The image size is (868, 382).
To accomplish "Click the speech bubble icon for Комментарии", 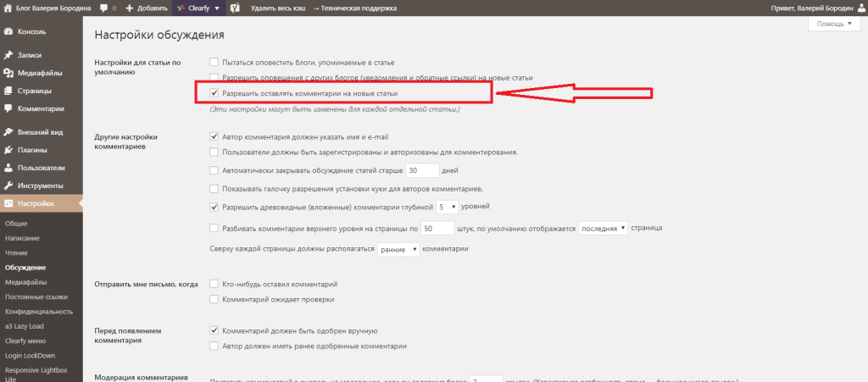I will pyautogui.click(x=8, y=109).
